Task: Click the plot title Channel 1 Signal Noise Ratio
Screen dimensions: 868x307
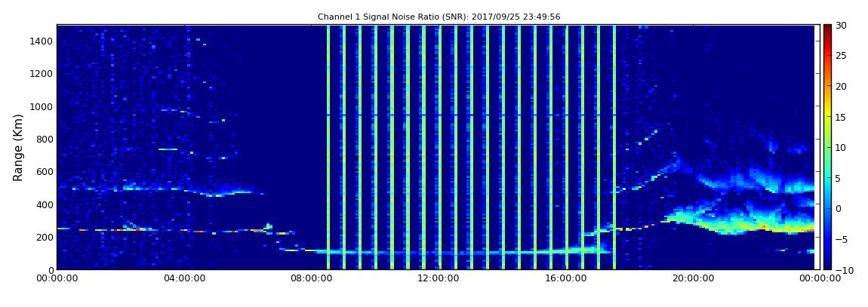Action: click(439, 17)
